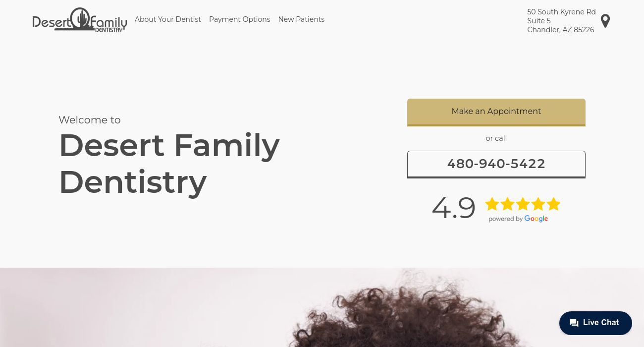The height and width of the screenshot is (347, 644).
Task: Expand the Live Chat widget
Action: [x=595, y=323]
